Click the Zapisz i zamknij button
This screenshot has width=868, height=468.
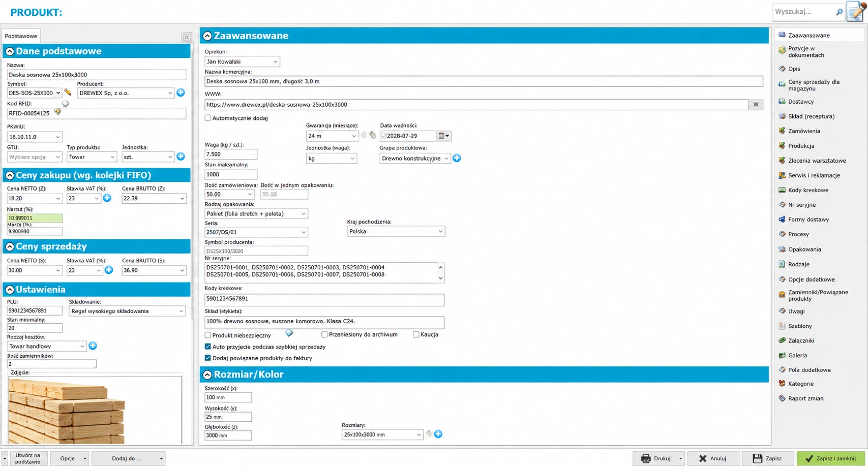coord(831,458)
